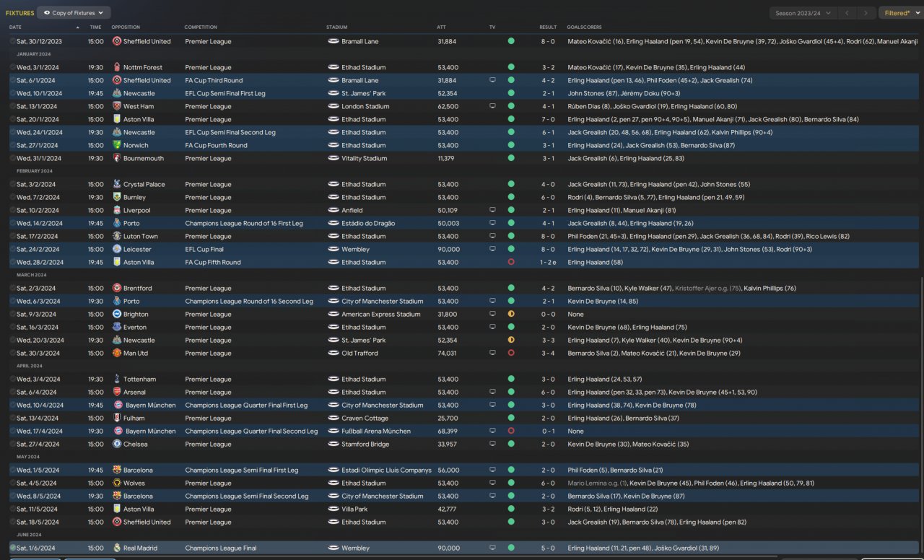Click the Kristoffer Ajer o.g. (75) goalscorer
This screenshot has height=560, width=924.
point(707,288)
